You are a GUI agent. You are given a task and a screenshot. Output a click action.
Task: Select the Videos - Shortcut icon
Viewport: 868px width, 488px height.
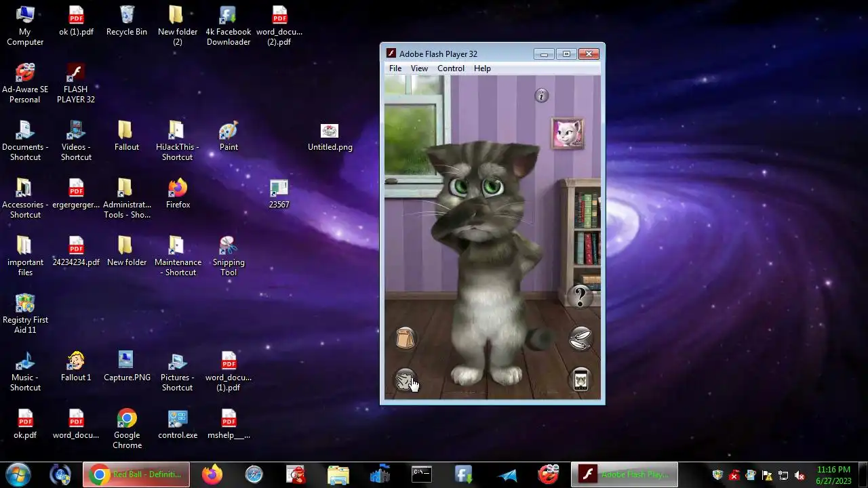pyautogui.click(x=76, y=141)
